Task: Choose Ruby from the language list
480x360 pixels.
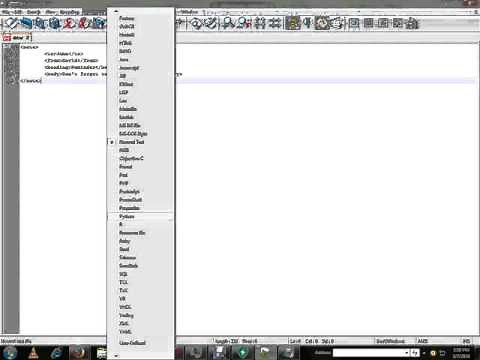Action: pyautogui.click(x=140, y=241)
